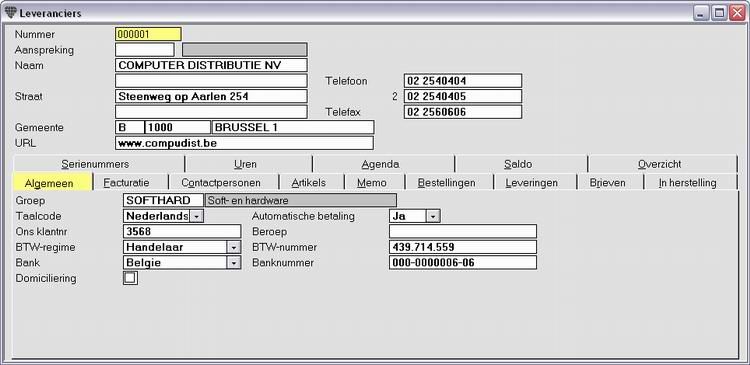Screen dimensions: 750x365
Task: Open the Brieven tab
Action: [611, 182]
